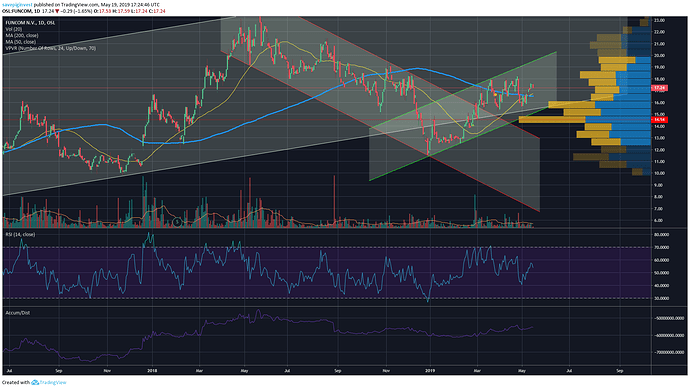Click the red 14.54 price level tag
Image resolution: width=690 pixels, height=389 pixels.
[659, 119]
